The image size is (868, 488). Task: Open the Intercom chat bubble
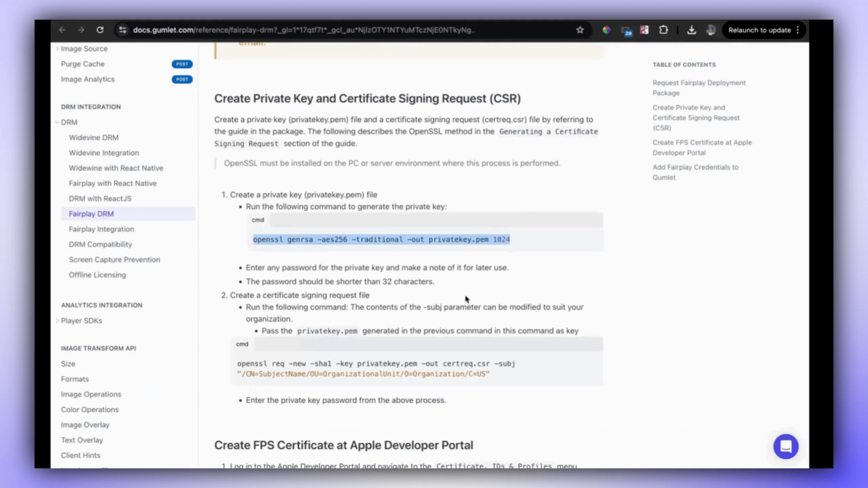[x=786, y=446]
